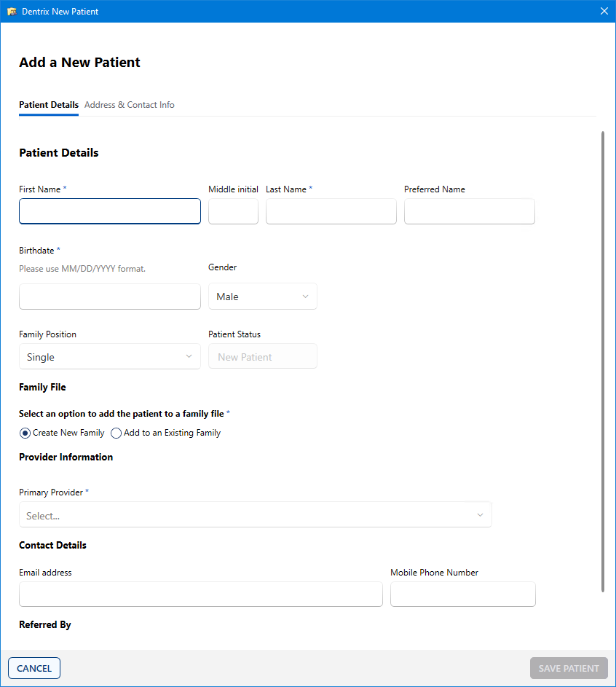Click the Birthdate input box
The width and height of the screenshot is (616, 687).
(109, 297)
